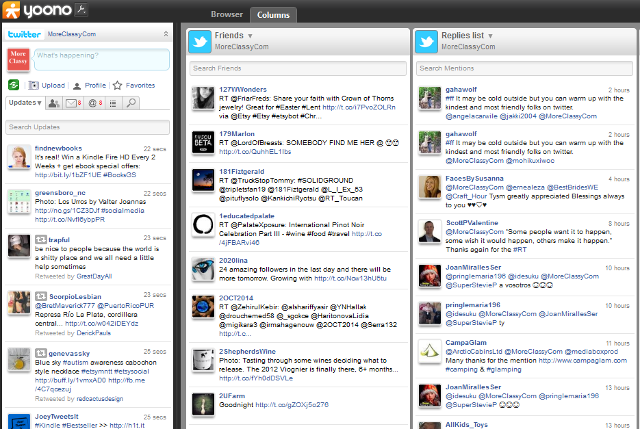Open the wrench settings icon
Image resolution: width=640 pixels, height=429 pixels.
click(81, 9)
